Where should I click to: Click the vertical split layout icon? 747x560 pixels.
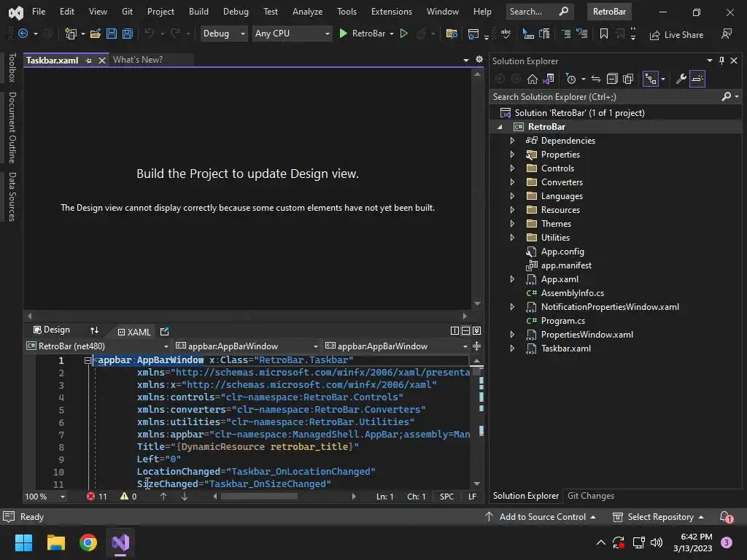tap(454, 331)
